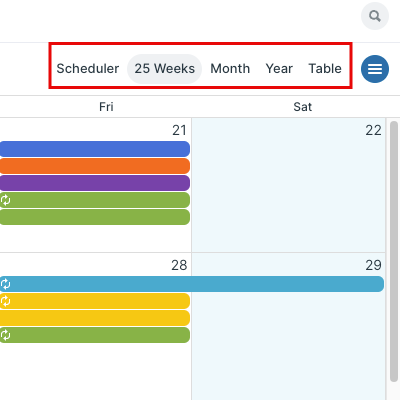Click the date number 29

click(x=373, y=265)
